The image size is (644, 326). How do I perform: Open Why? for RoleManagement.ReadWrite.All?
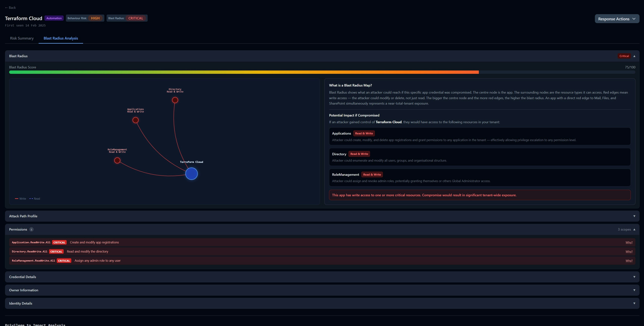[629, 261]
